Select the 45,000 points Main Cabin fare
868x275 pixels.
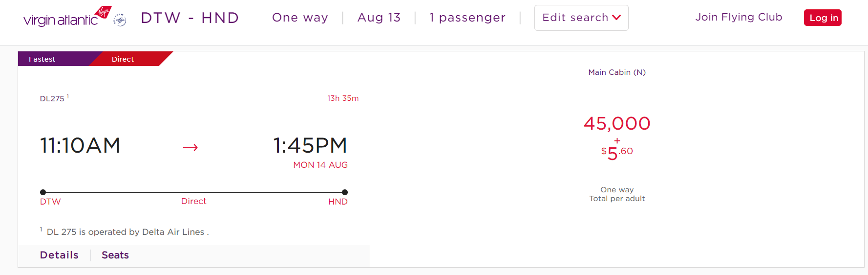click(x=617, y=124)
